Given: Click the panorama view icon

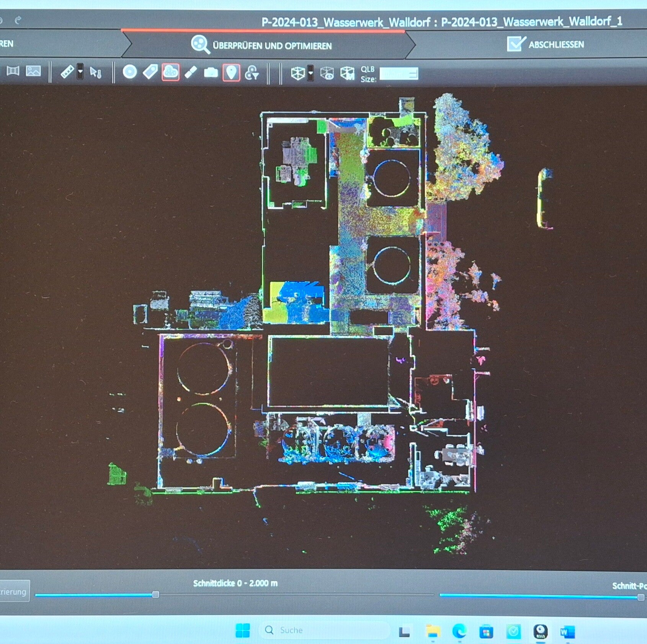Looking at the screenshot, I should pyautogui.click(x=13, y=71).
